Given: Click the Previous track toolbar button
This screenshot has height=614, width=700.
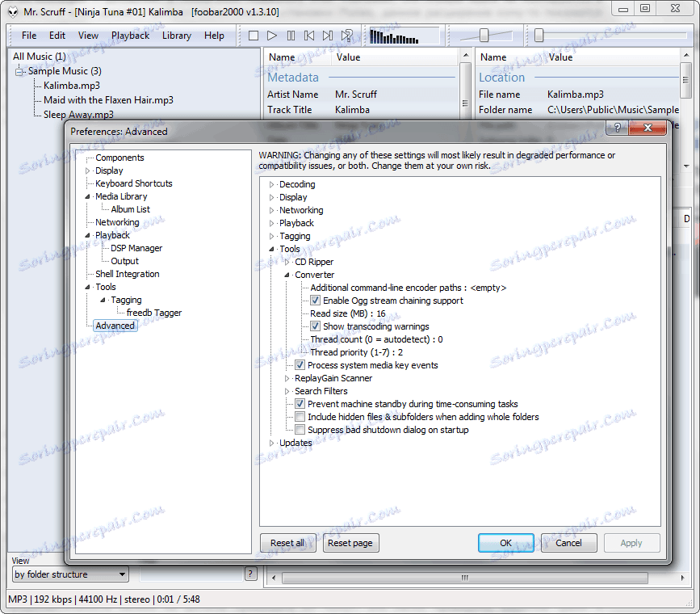Looking at the screenshot, I should 309,36.
